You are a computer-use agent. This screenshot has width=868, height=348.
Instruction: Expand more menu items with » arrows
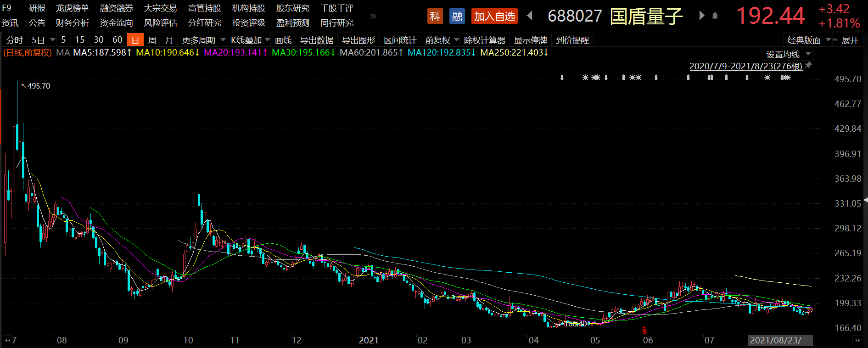click(x=373, y=16)
